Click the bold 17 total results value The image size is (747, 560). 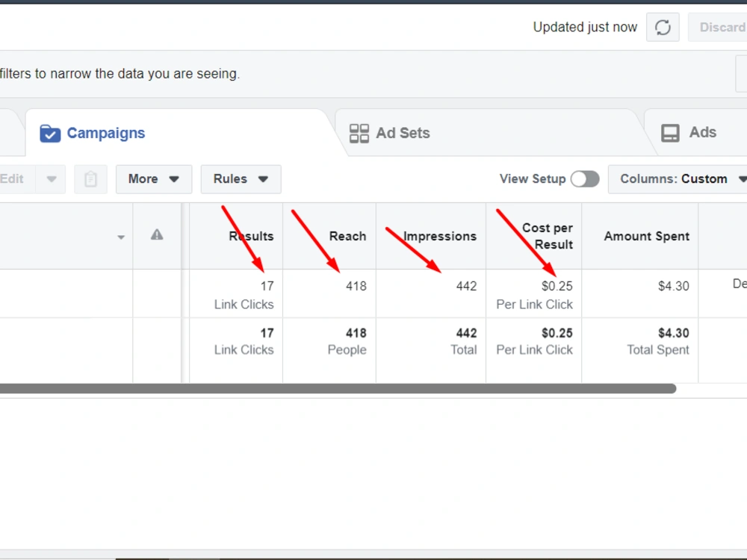point(267,333)
